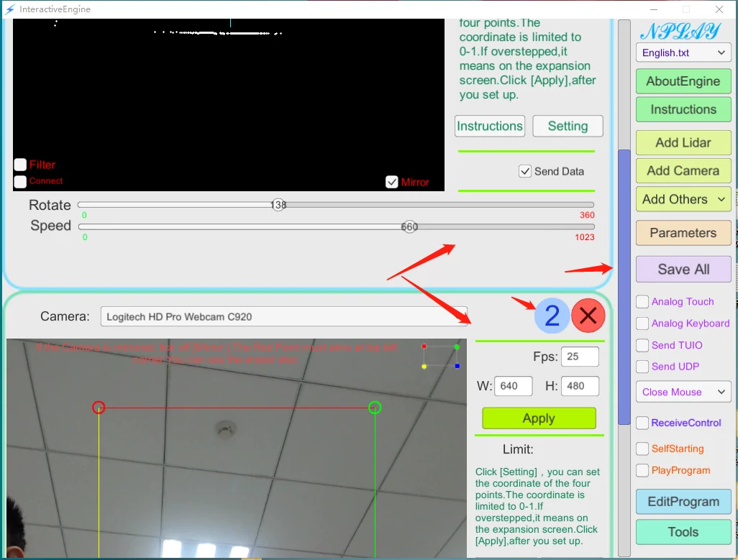Screen dimensions: 738x560
Task: Uncheck the Mirror checkbox
Action: pyautogui.click(x=391, y=182)
